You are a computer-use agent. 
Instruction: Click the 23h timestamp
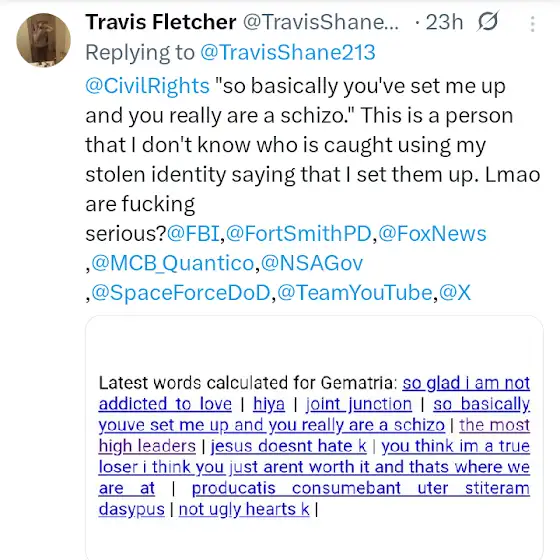pyautogui.click(x=444, y=22)
